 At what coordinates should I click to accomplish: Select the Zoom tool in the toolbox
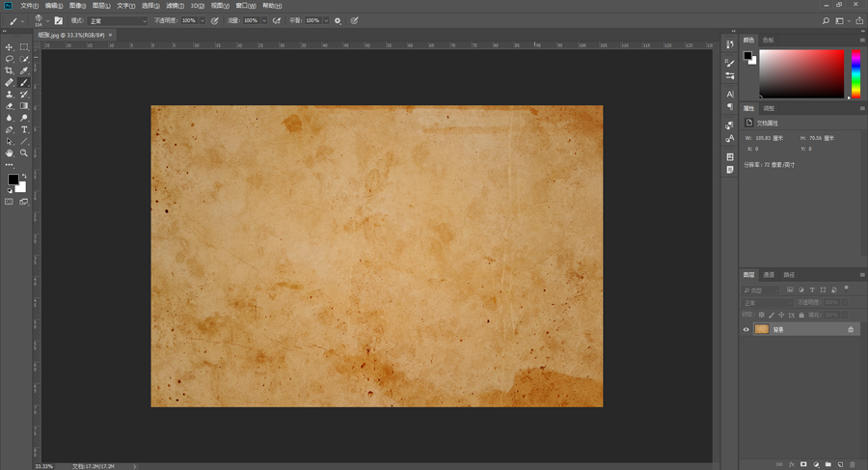tap(24, 152)
